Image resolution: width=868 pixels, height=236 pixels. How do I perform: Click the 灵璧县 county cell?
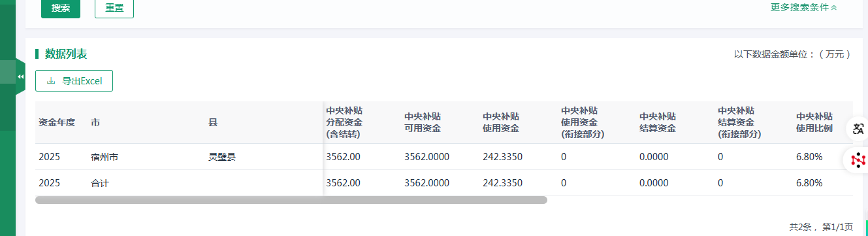pos(221,157)
